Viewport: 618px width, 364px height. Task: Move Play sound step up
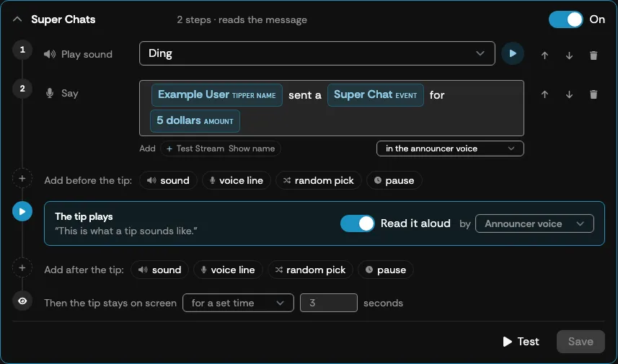[x=544, y=56]
